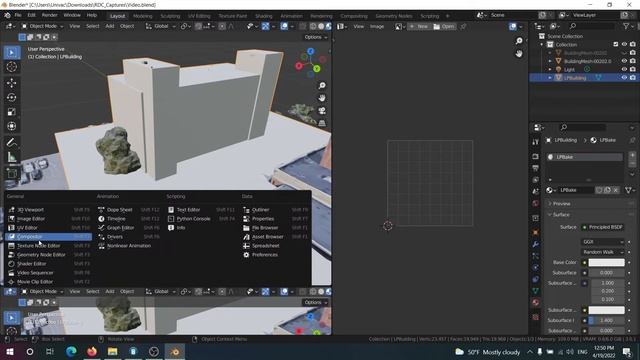
Task: Collapse the Surface panel
Action: click(560, 214)
